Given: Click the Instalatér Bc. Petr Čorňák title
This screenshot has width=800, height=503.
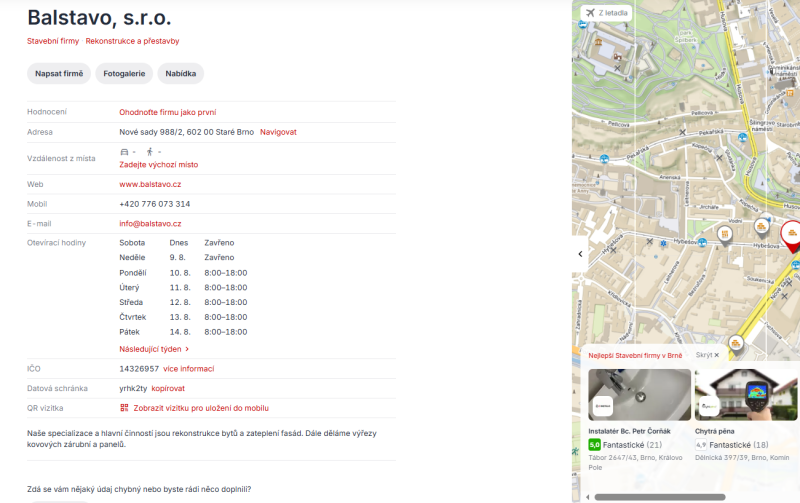Looking at the screenshot, I should [x=629, y=431].
